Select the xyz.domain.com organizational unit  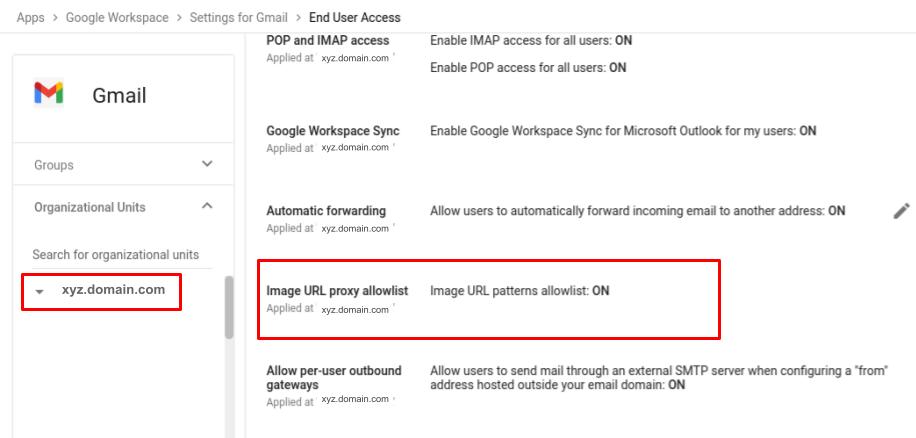[113, 290]
